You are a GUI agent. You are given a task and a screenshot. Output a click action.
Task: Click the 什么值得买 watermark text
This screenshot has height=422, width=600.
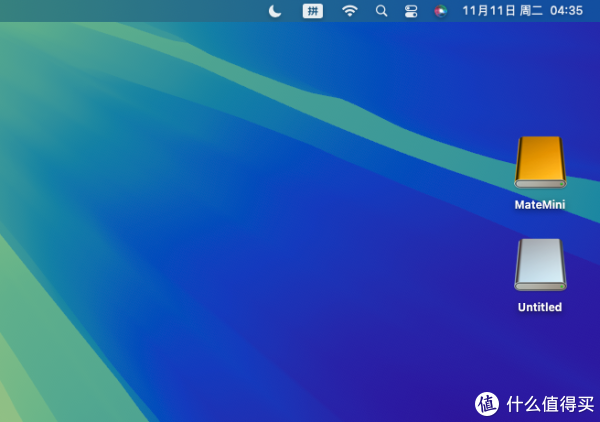549,403
